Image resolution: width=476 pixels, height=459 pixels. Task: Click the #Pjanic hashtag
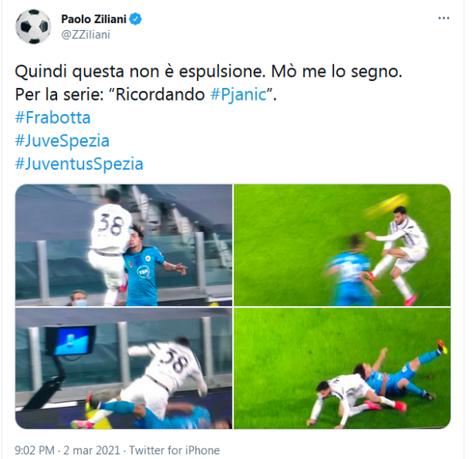[x=238, y=94]
